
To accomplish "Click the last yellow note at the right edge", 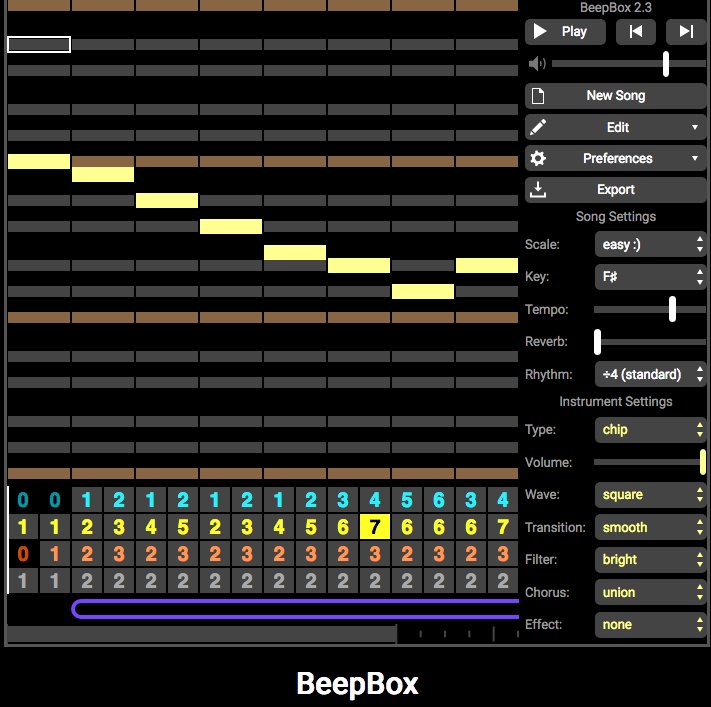I will 487,265.
